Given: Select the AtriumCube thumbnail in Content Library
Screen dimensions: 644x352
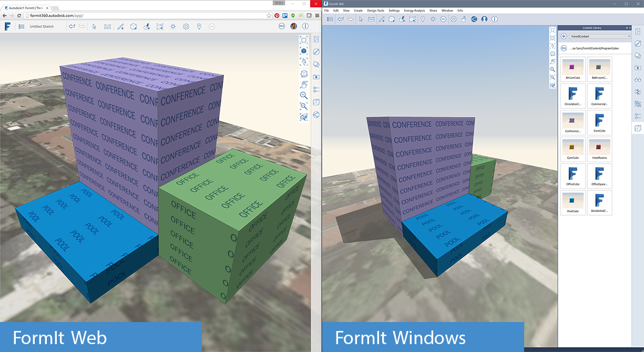Looking at the screenshot, I should (573, 69).
